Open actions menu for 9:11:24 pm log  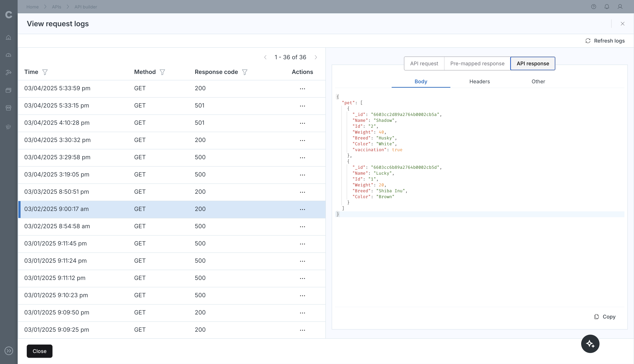(x=302, y=261)
